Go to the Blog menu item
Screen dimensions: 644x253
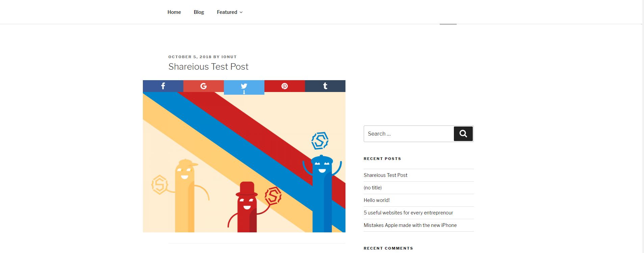199,12
